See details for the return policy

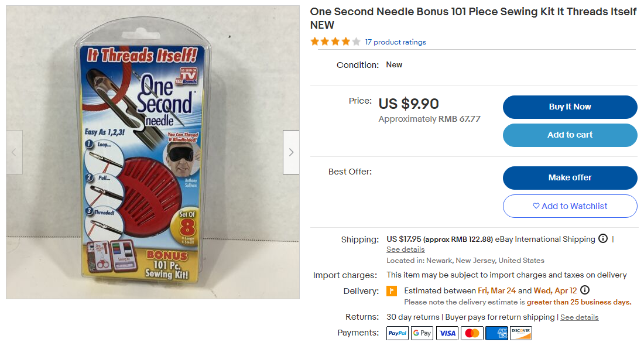coord(579,317)
